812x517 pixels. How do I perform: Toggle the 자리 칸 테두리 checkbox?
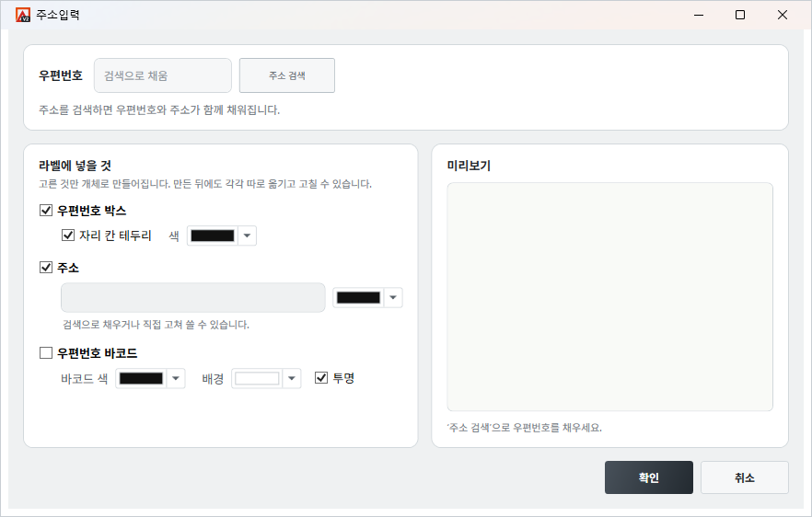(68, 235)
